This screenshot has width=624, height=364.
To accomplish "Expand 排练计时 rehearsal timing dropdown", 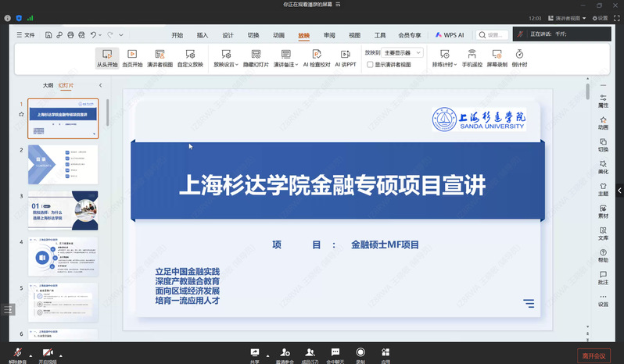I will tap(444, 58).
